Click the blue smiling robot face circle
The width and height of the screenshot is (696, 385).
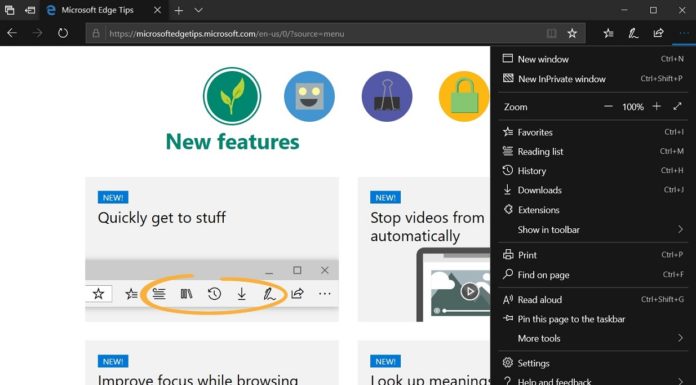[309, 96]
